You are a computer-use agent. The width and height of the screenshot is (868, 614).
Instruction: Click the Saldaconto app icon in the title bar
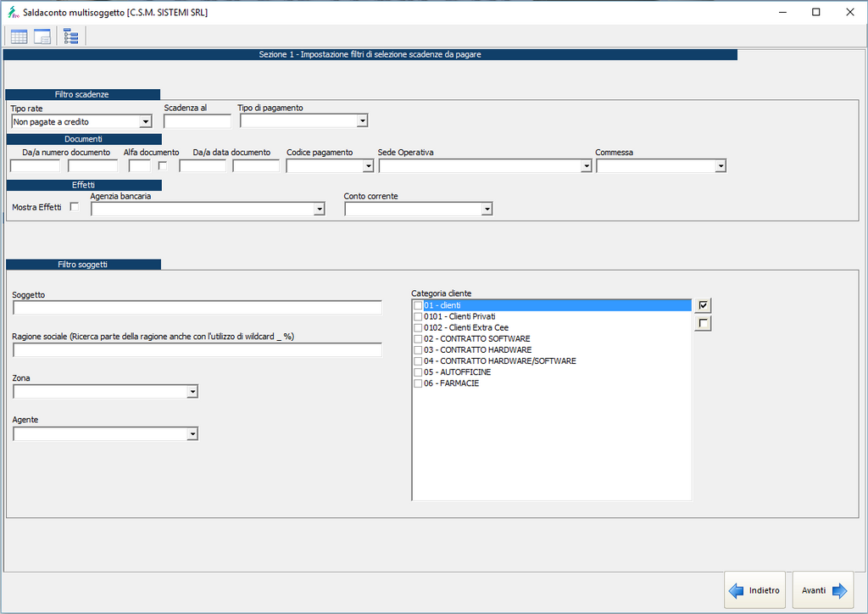pos(14,12)
